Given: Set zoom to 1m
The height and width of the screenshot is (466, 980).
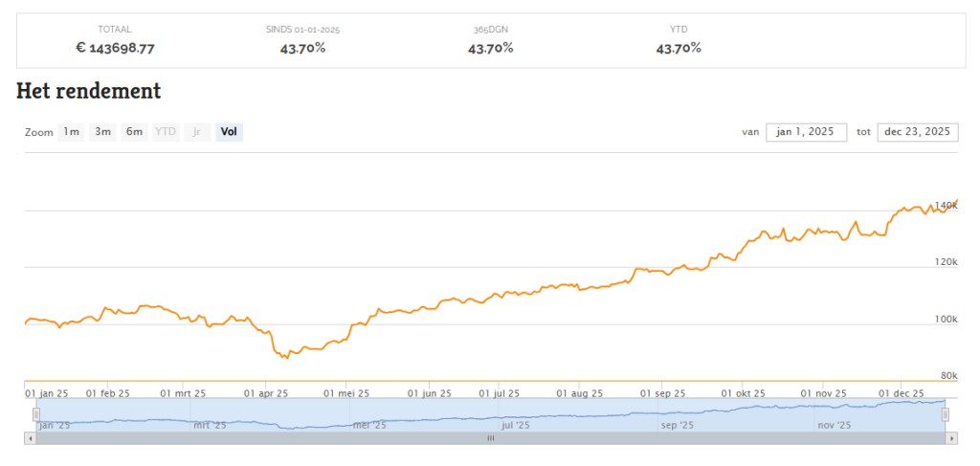Looking at the screenshot, I should click(x=72, y=132).
